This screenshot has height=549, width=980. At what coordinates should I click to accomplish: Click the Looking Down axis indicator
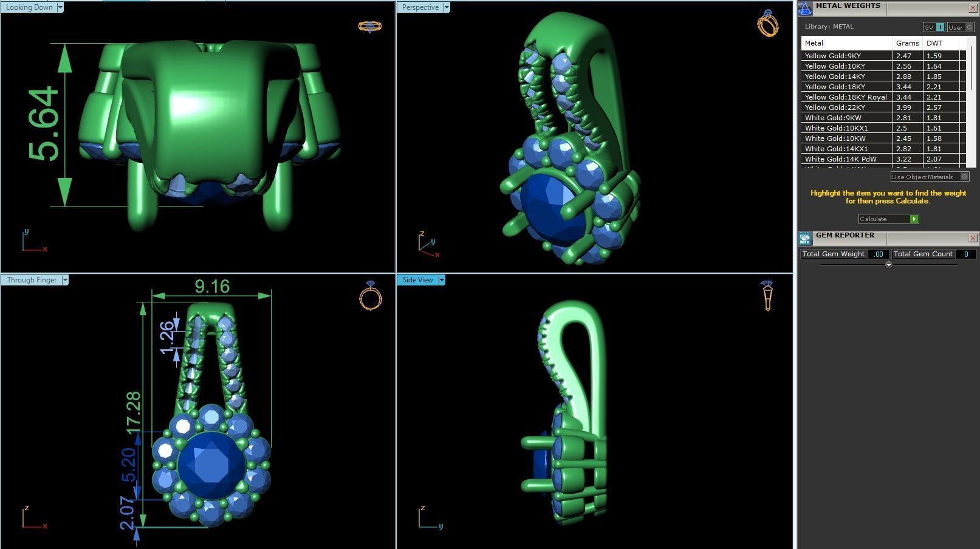[x=33, y=240]
